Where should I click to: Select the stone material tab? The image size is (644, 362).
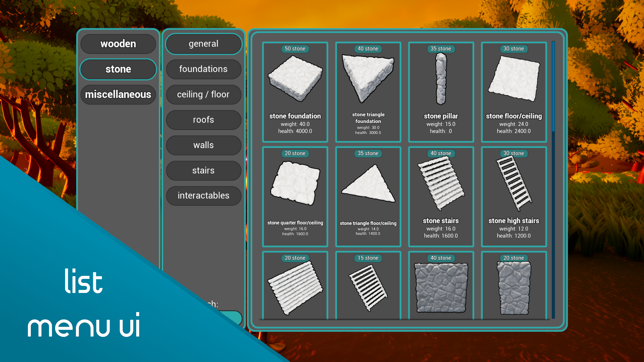118,69
